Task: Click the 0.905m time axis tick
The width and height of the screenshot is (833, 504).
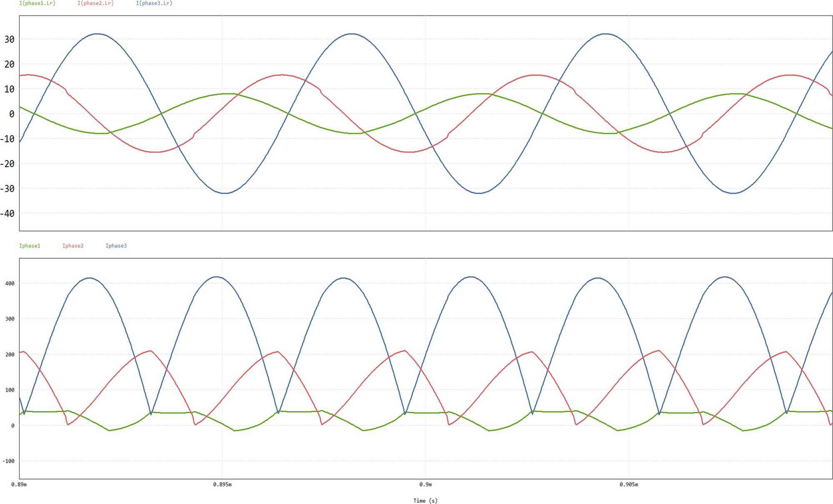Action: tap(628, 484)
